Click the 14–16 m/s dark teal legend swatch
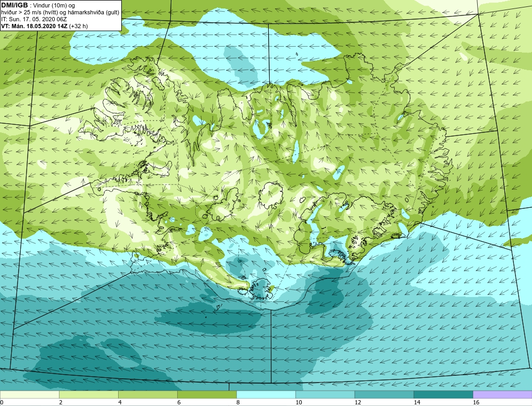Screen dimensions: 532x406 point(443,394)
